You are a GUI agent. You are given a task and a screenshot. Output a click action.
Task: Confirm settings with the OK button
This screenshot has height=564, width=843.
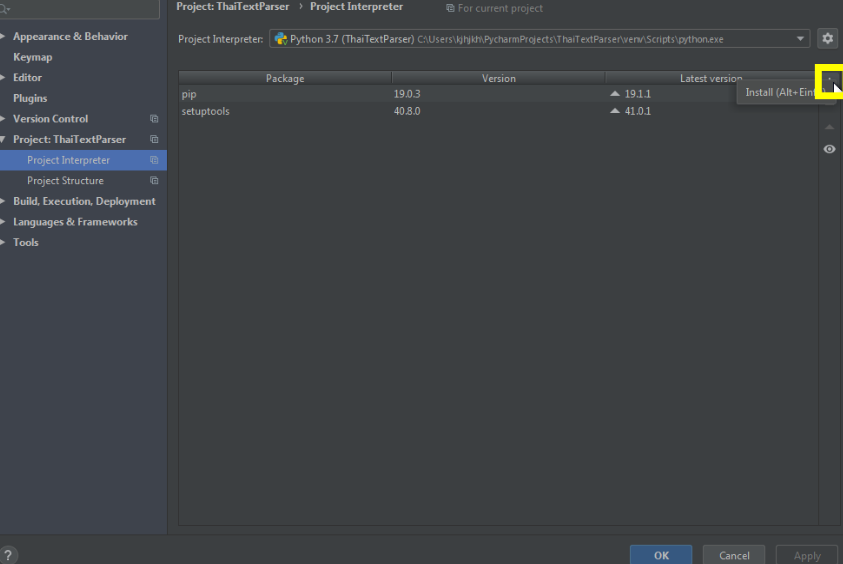click(x=661, y=555)
